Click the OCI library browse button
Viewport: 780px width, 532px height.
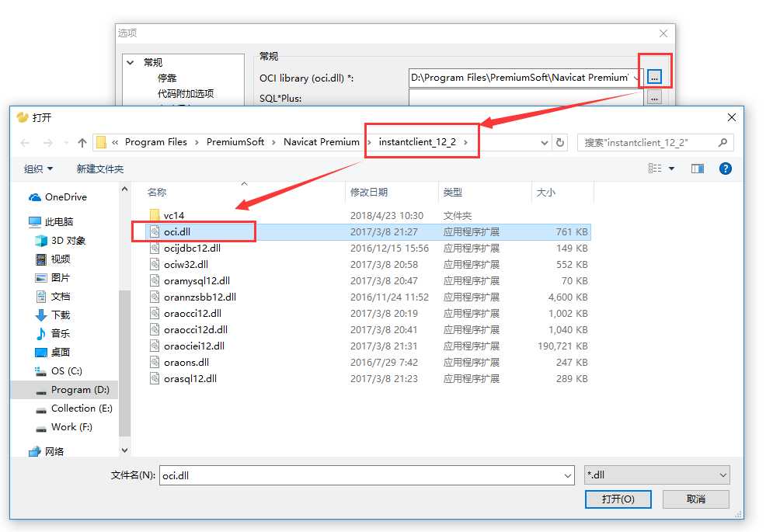click(x=654, y=77)
